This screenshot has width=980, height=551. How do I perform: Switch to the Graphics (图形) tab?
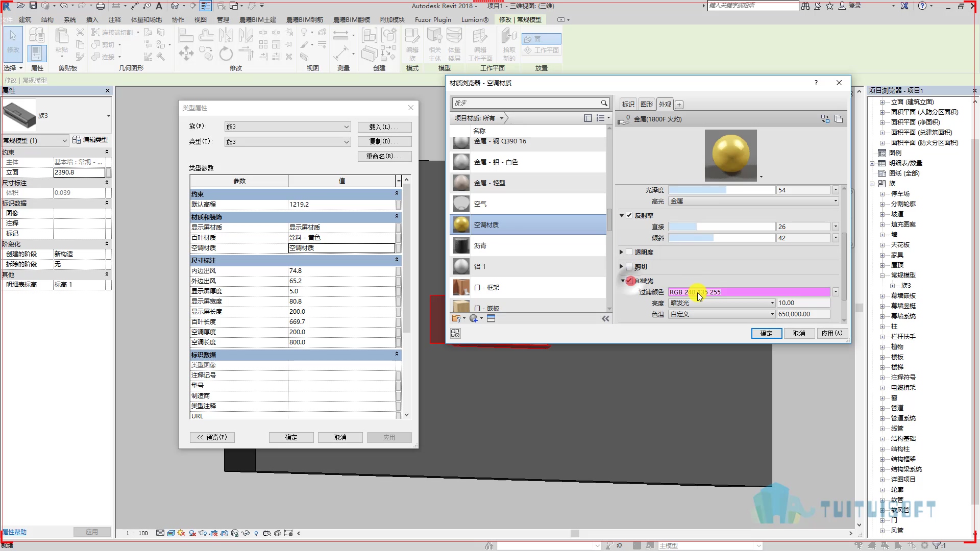[x=646, y=104]
